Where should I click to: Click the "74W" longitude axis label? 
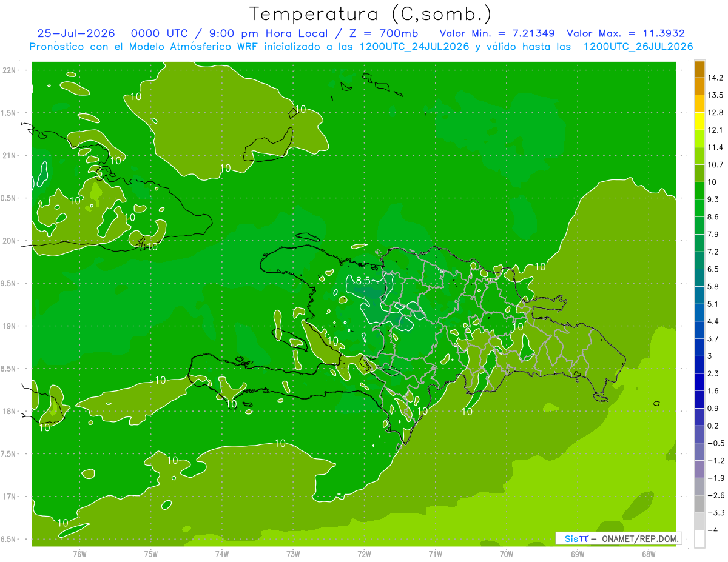(222, 554)
